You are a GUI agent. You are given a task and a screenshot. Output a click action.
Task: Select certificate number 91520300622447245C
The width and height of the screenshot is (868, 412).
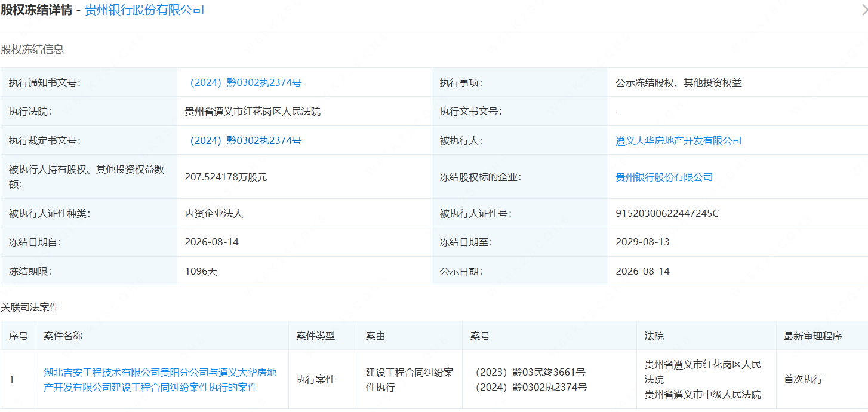pyautogui.click(x=667, y=214)
